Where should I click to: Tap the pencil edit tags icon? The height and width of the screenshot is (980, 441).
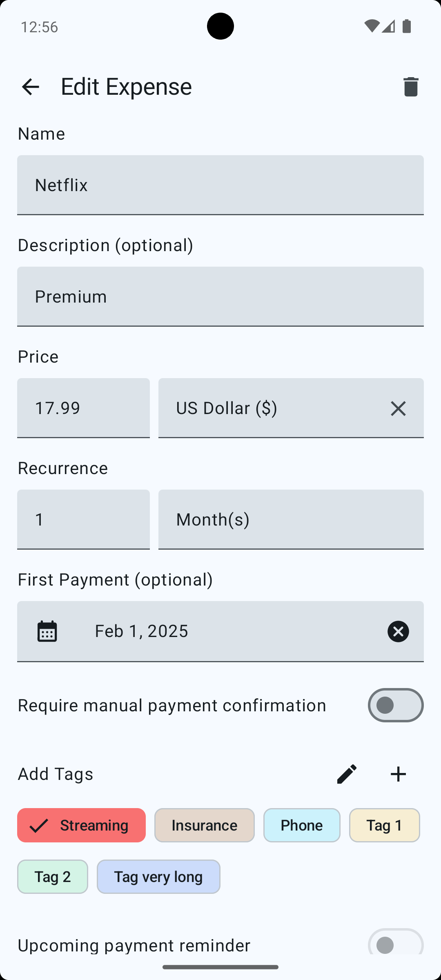[x=347, y=774]
